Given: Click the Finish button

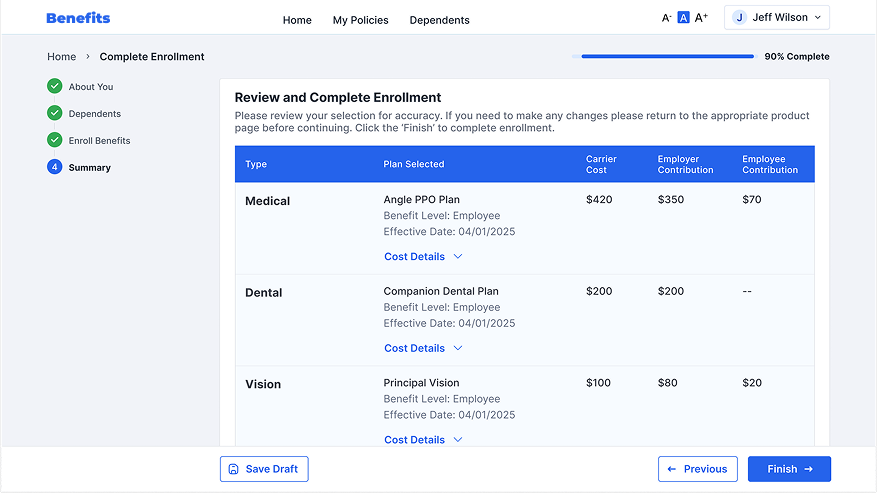Looking at the screenshot, I should point(789,469).
